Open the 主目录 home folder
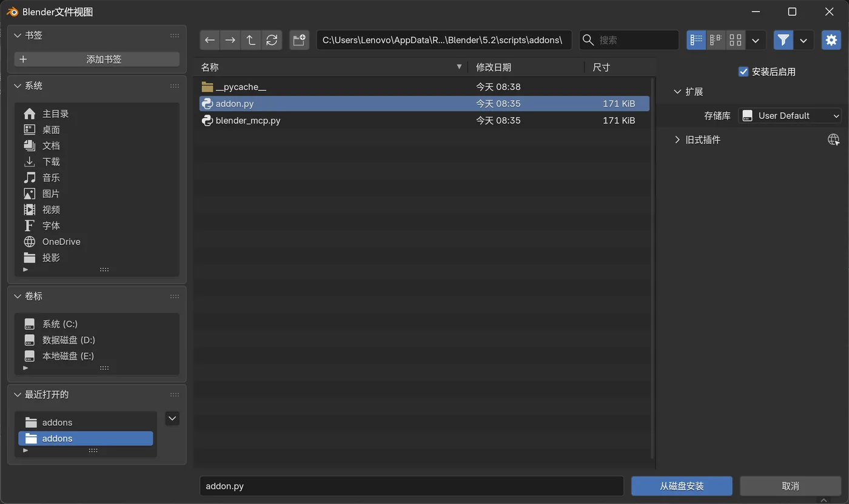The height and width of the screenshot is (504, 849). (x=97, y=113)
